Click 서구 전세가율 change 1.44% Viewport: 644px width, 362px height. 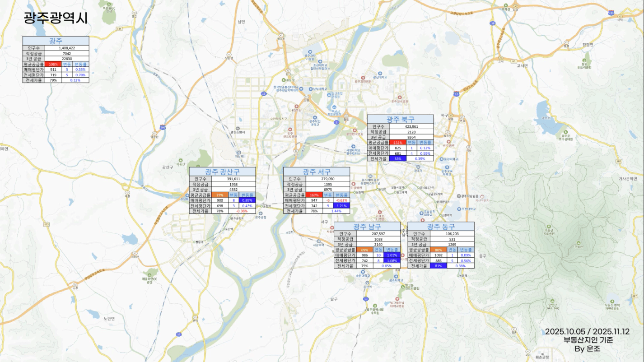(336, 211)
